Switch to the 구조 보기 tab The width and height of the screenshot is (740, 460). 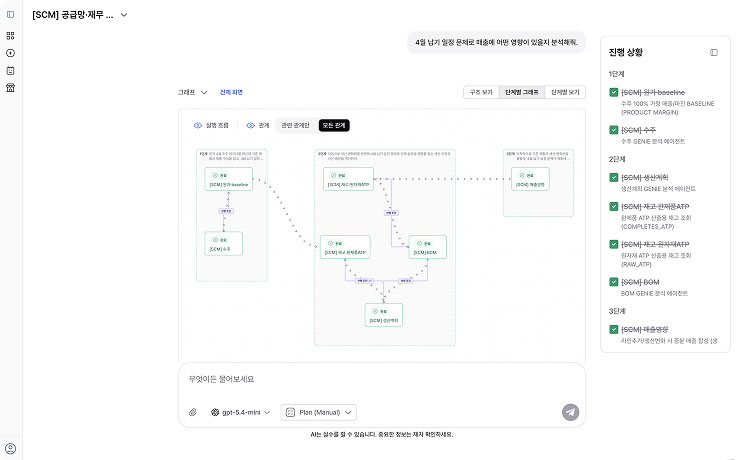[481, 92]
